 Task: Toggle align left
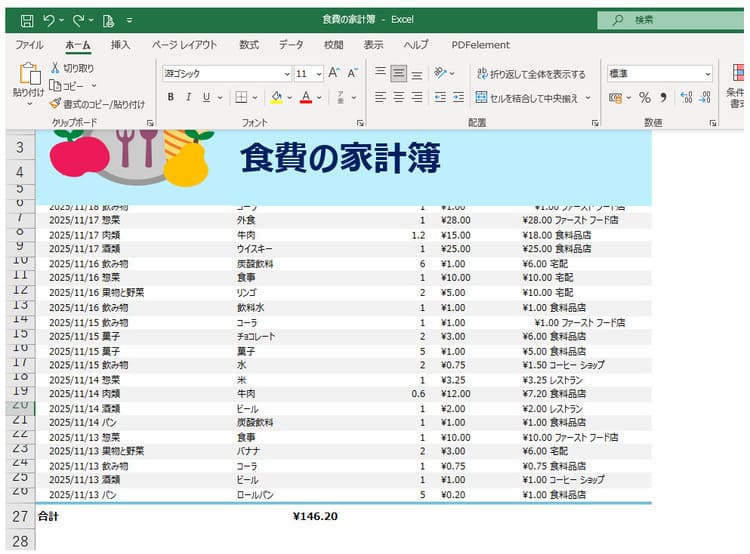point(380,98)
